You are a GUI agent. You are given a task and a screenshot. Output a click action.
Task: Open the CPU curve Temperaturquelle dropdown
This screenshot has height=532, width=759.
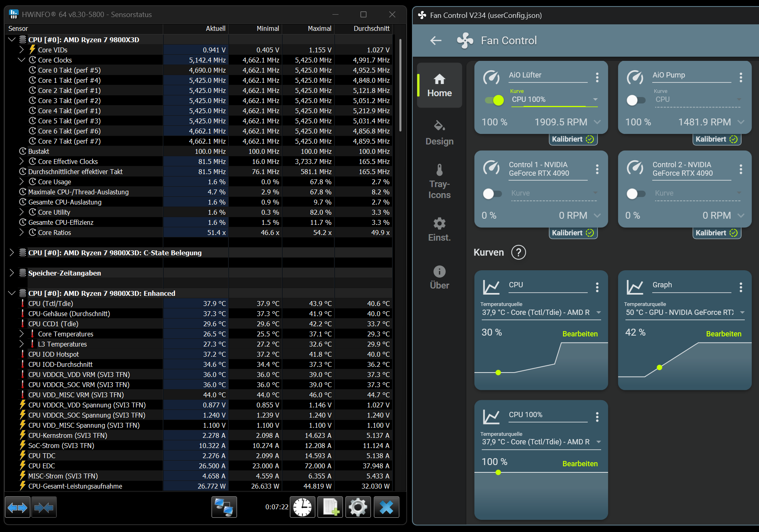[x=541, y=312]
